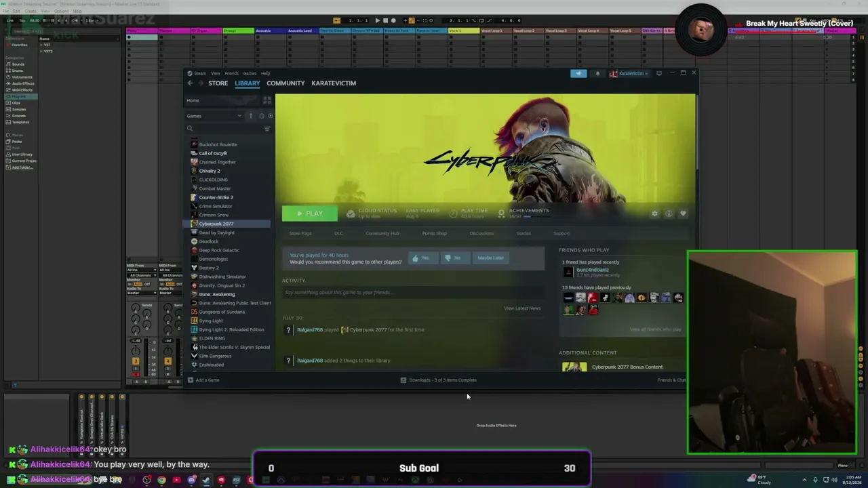Open Steam announcements megaphone button
This screenshot has width=868, height=488.
pos(578,73)
